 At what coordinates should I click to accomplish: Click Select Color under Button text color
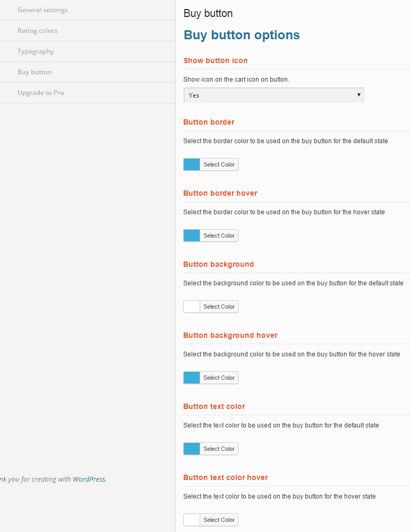click(219, 449)
